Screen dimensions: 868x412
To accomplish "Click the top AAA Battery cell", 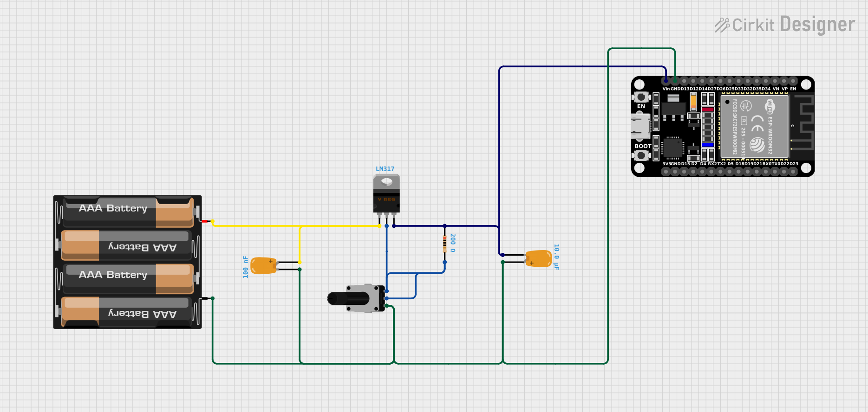I will pyautogui.click(x=128, y=212).
